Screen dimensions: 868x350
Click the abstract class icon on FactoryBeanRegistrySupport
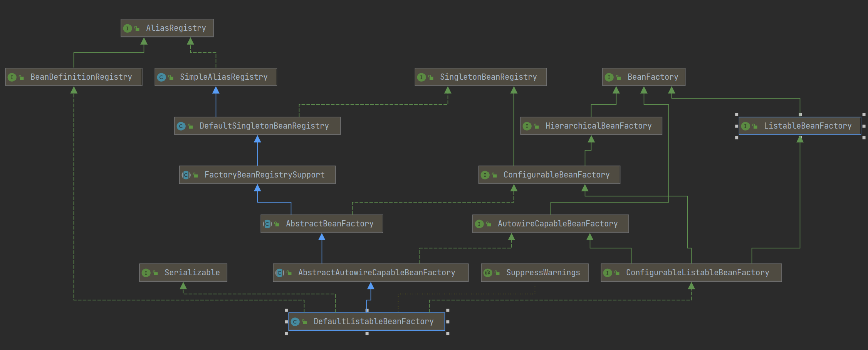point(186,175)
